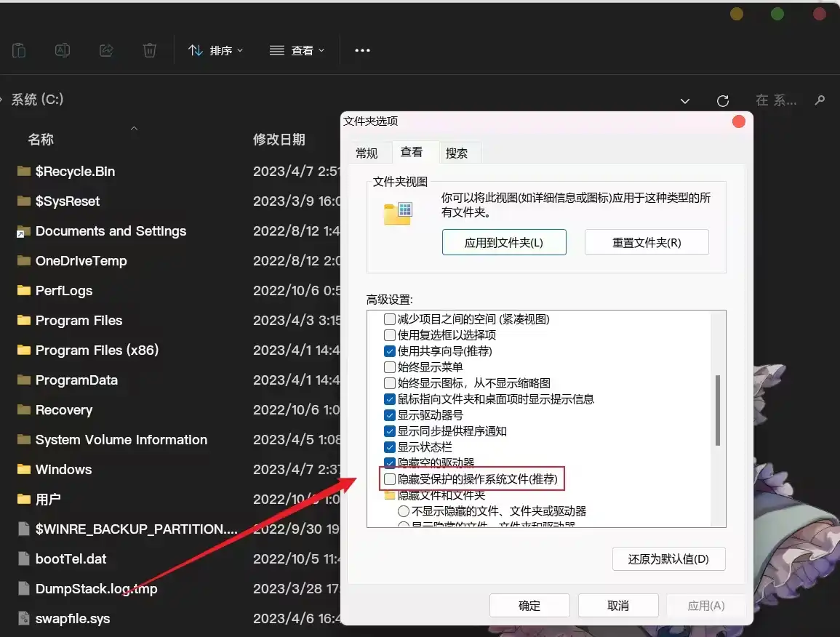The image size is (840, 637).
Task: Enable 隐藏受保护的操作系统文件(推荐) checkbox
Action: coord(391,479)
